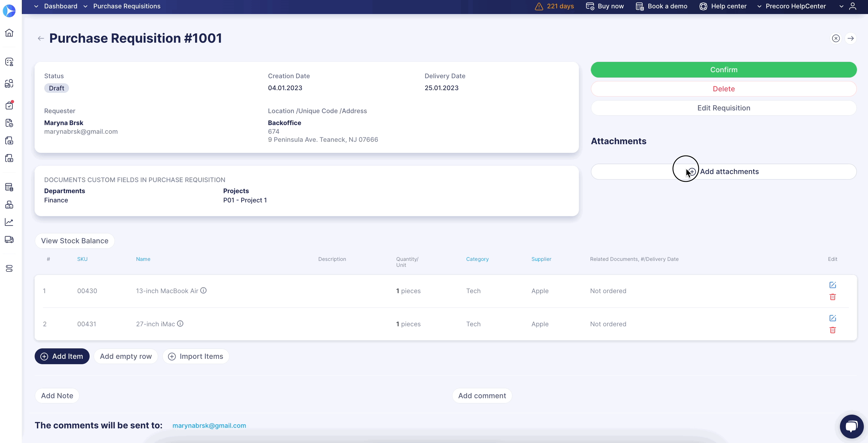The image size is (868, 443).
Task: Open the calculator-with-database sidebar icon
Action: pos(9,187)
